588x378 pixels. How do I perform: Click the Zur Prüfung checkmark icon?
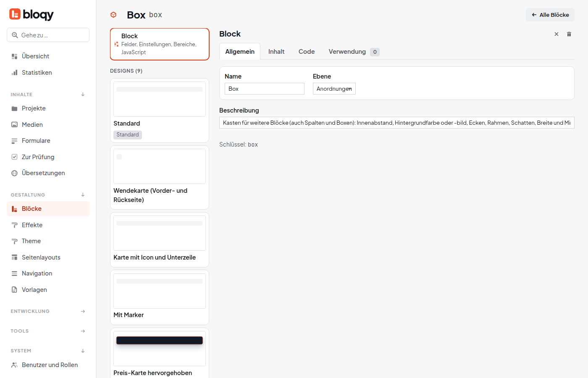click(14, 157)
